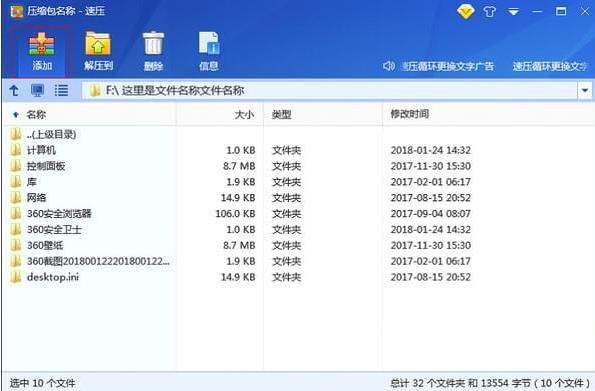Minimize the 速压 window

pos(537,12)
